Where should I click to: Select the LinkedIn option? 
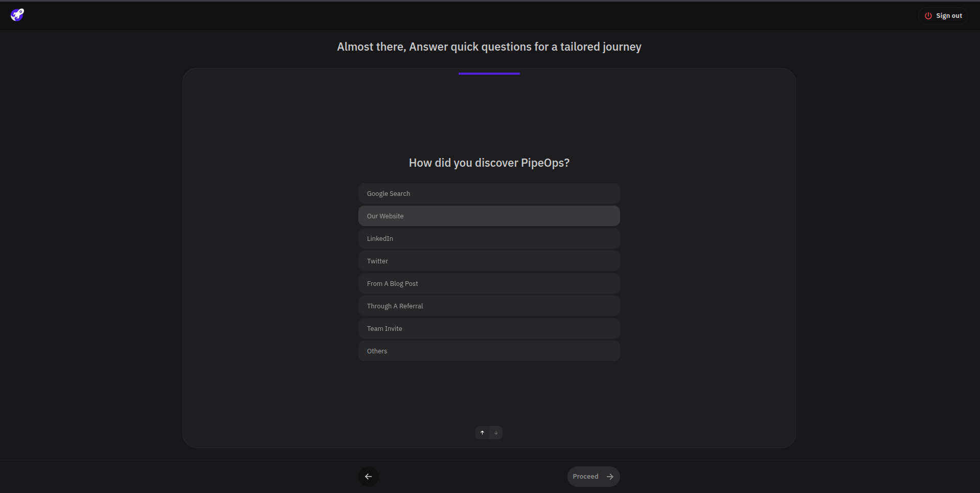click(x=489, y=239)
